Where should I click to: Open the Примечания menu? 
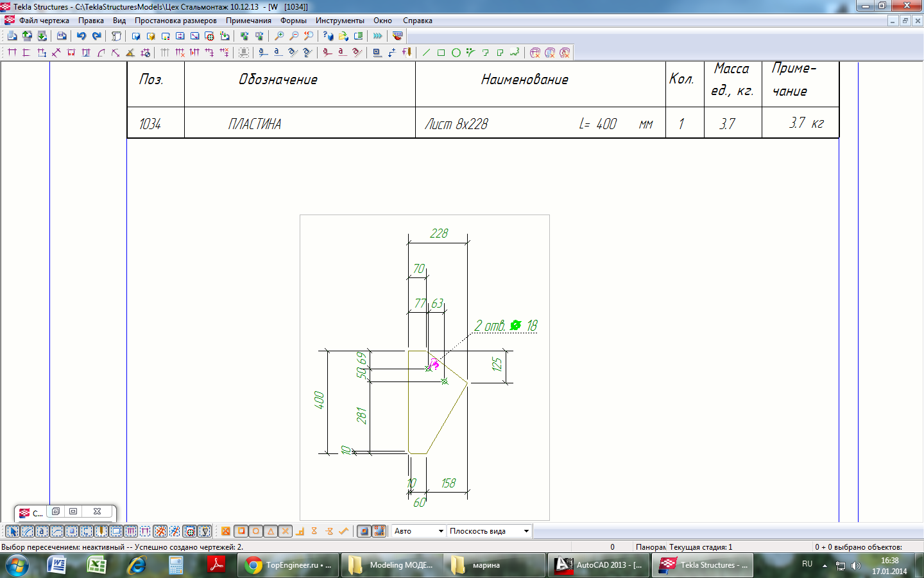coord(248,21)
